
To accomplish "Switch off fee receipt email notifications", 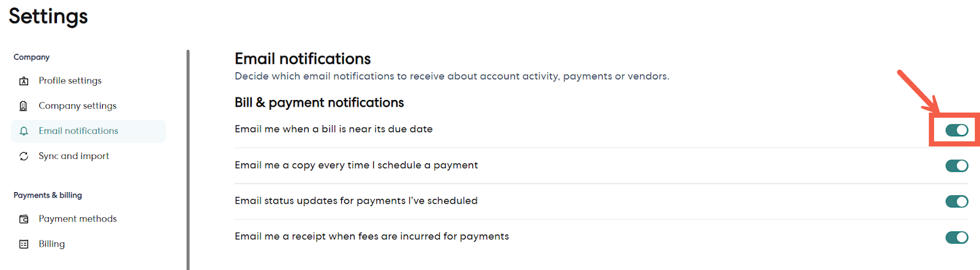I will click(956, 237).
